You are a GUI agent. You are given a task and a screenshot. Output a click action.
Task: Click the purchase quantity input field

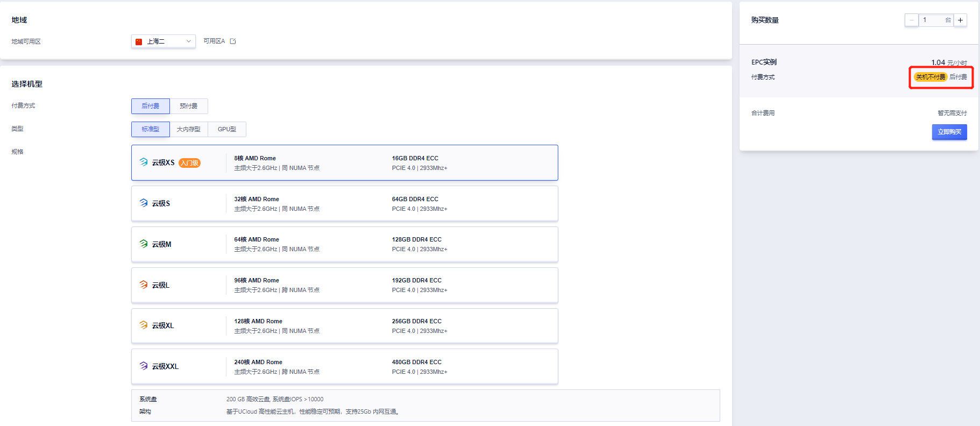click(936, 20)
